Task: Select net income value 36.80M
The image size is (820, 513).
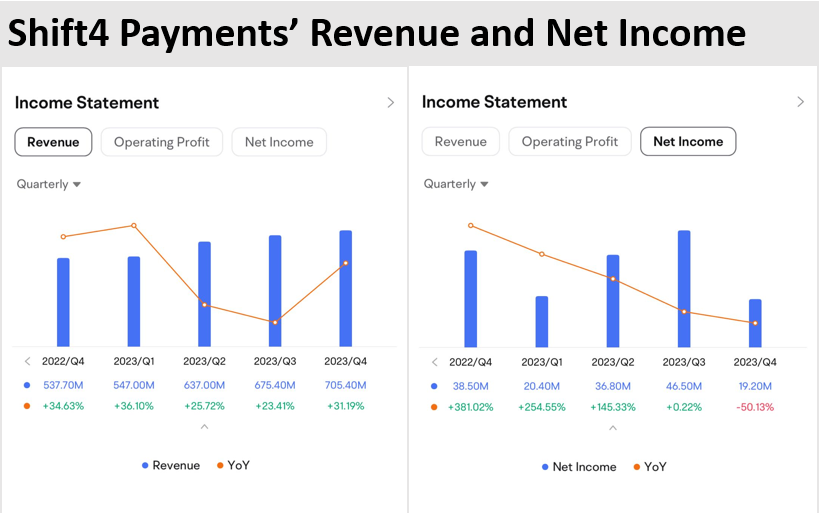Action: pos(613,386)
